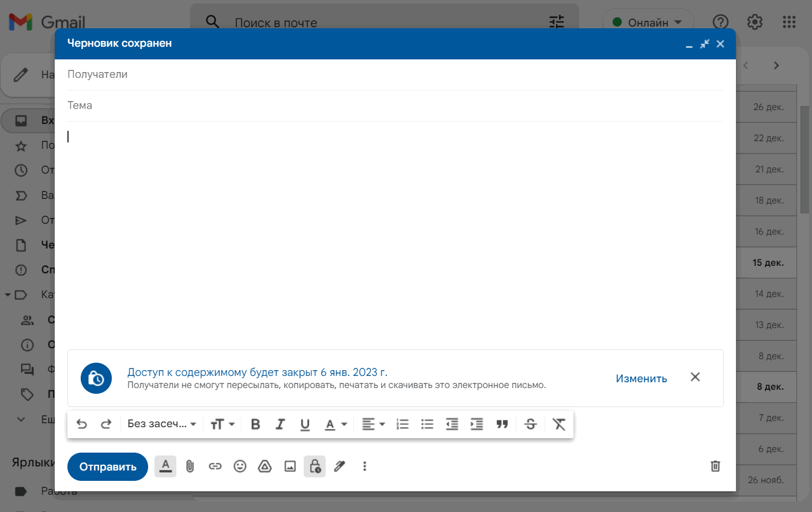This screenshot has width=812, height=512.
Task: Click Изменить to edit confidential settings
Action: [641, 379]
